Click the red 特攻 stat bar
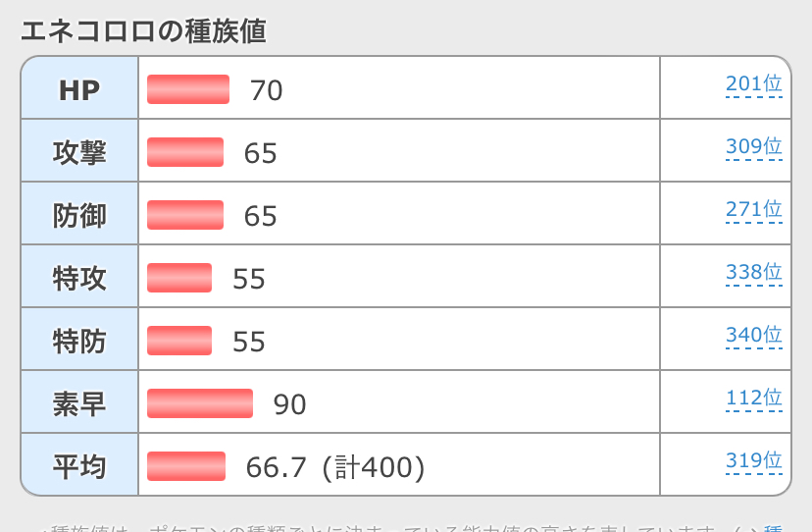Screen dimensions: 812x532 click(179, 278)
